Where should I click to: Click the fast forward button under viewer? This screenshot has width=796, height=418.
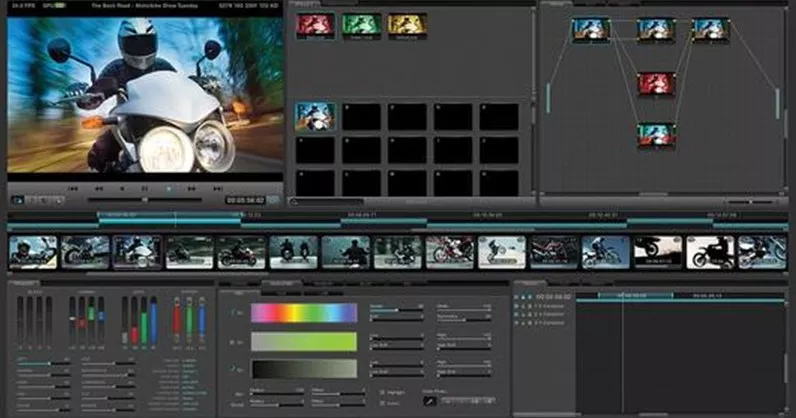(x=192, y=188)
